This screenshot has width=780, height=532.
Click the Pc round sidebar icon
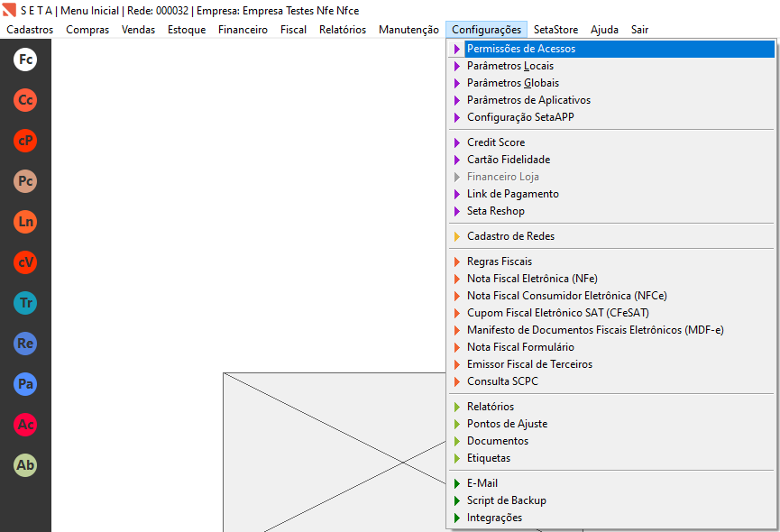pyautogui.click(x=25, y=181)
